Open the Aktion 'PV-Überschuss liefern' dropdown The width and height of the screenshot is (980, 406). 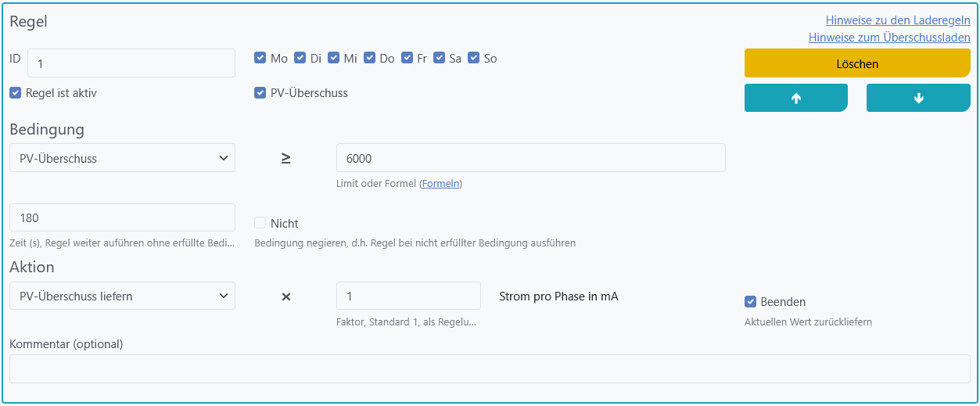tap(122, 296)
